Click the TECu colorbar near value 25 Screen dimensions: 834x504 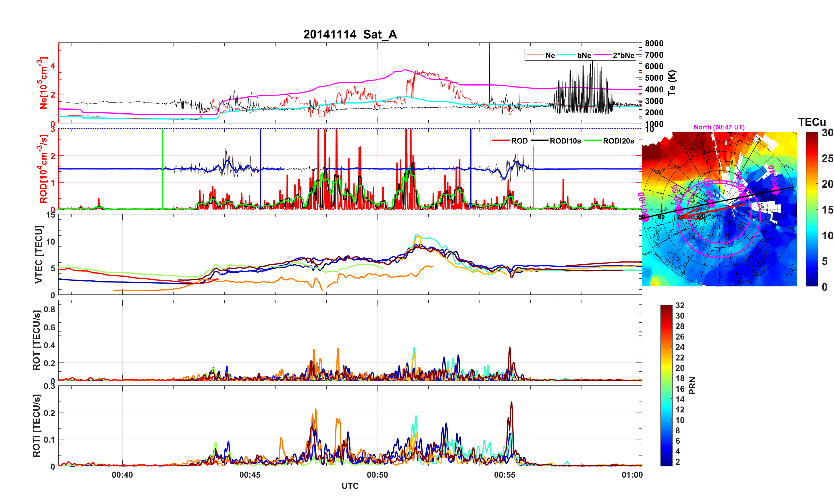pos(812,158)
